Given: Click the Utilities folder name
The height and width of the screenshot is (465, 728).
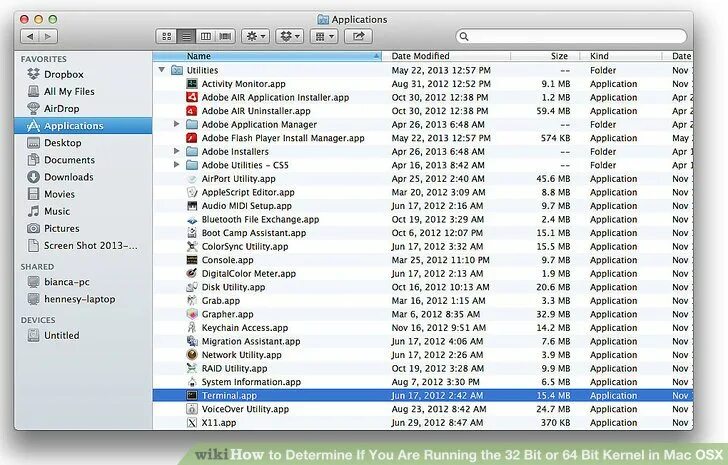Looking at the screenshot, I should tap(202, 70).
